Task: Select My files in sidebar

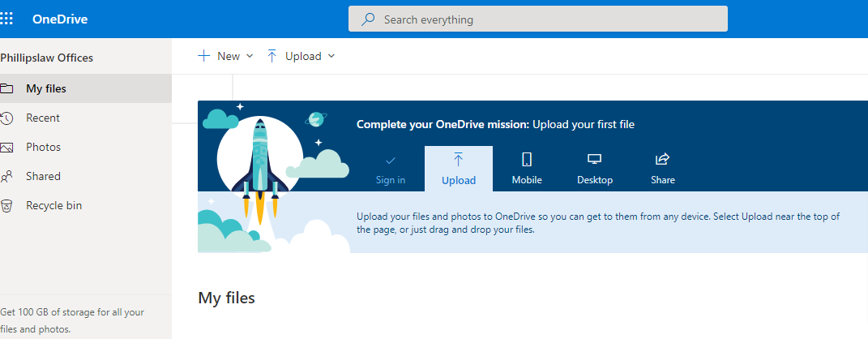Action: pyautogui.click(x=46, y=88)
